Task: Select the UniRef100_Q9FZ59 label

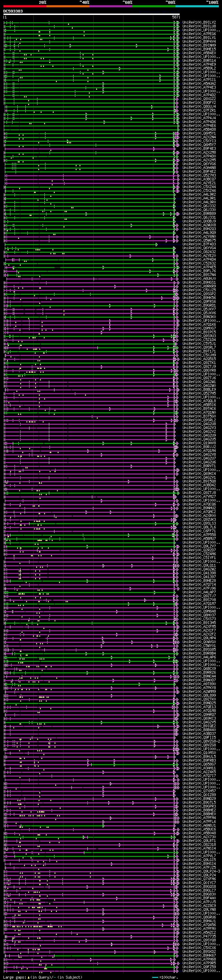Action: (199, 966)
